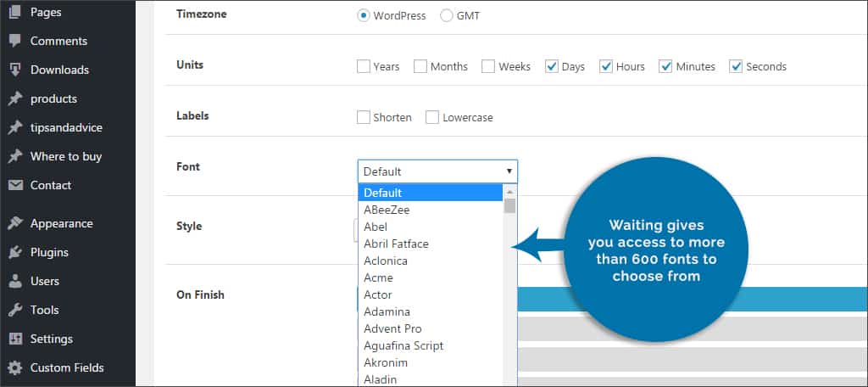
Task: Click the Downloads icon in sidebar
Action: (x=15, y=70)
